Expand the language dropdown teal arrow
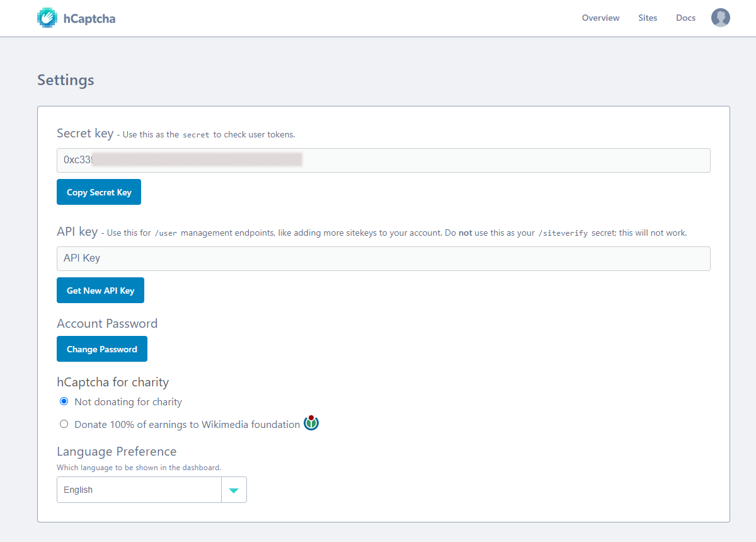The width and height of the screenshot is (756, 542). point(234,490)
